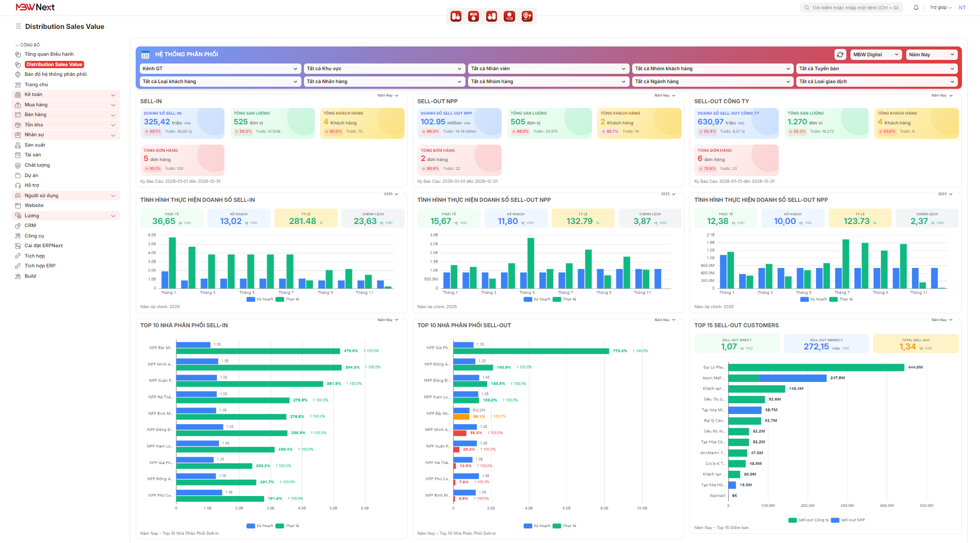Viewport: 980px width, 543px height.
Task: Click the MBW Next logo
Action: point(35,7)
